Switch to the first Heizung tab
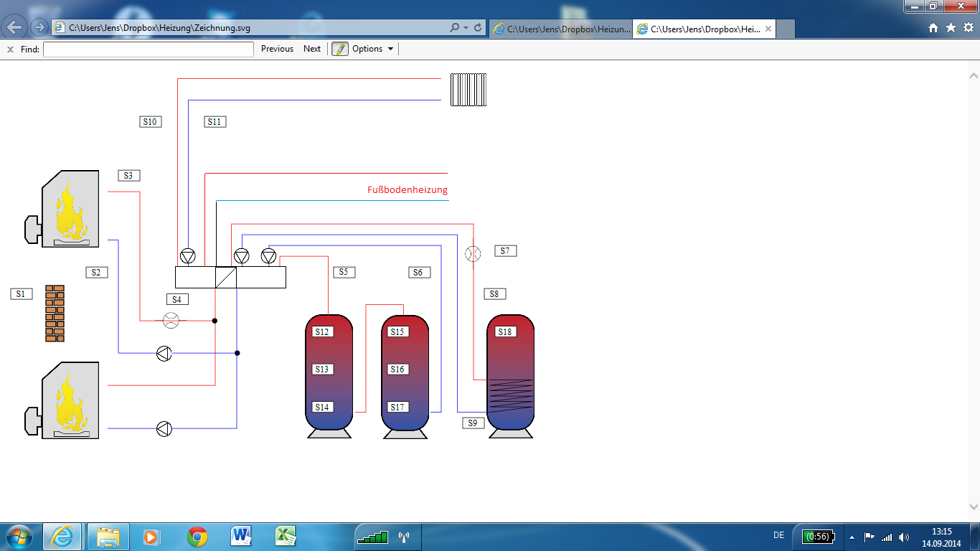 pyautogui.click(x=561, y=29)
